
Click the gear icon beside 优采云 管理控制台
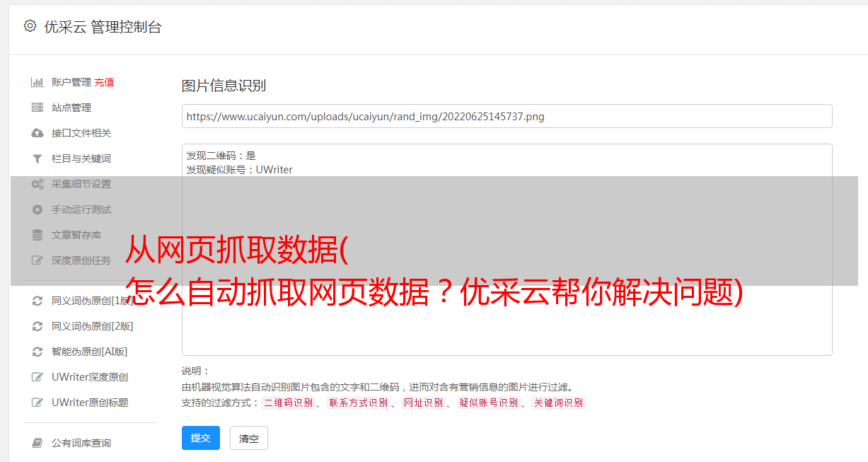coord(30,26)
